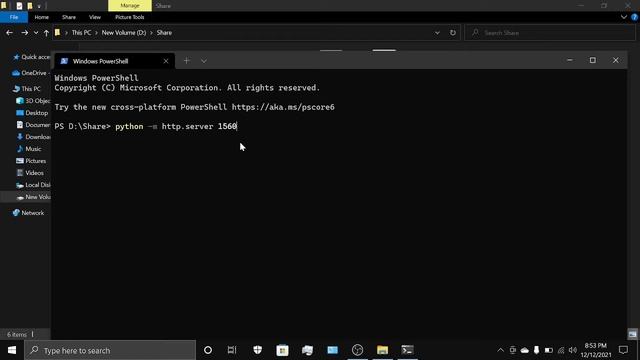This screenshot has height=360, width=640.
Task: Switch to large thumbnails view
Action: [633, 334]
